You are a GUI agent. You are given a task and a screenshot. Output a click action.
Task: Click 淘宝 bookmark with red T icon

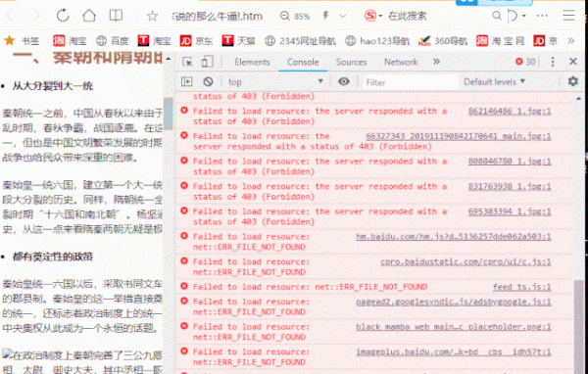point(154,40)
